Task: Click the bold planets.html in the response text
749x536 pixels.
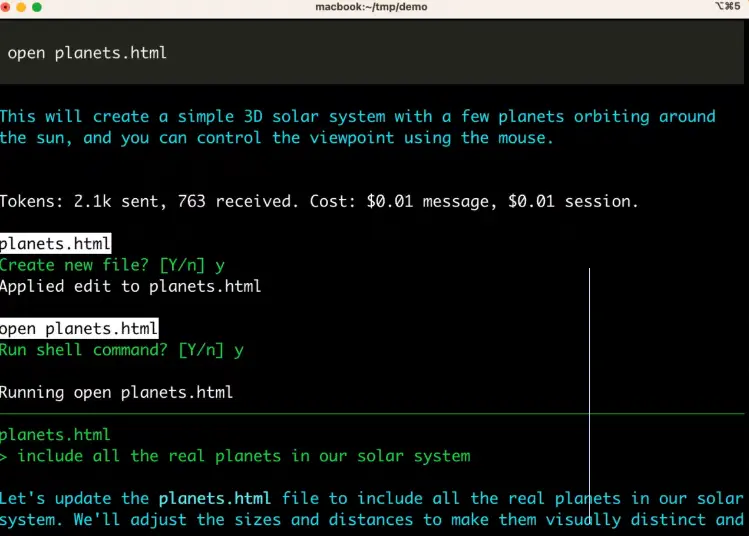Action: point(214,499)
